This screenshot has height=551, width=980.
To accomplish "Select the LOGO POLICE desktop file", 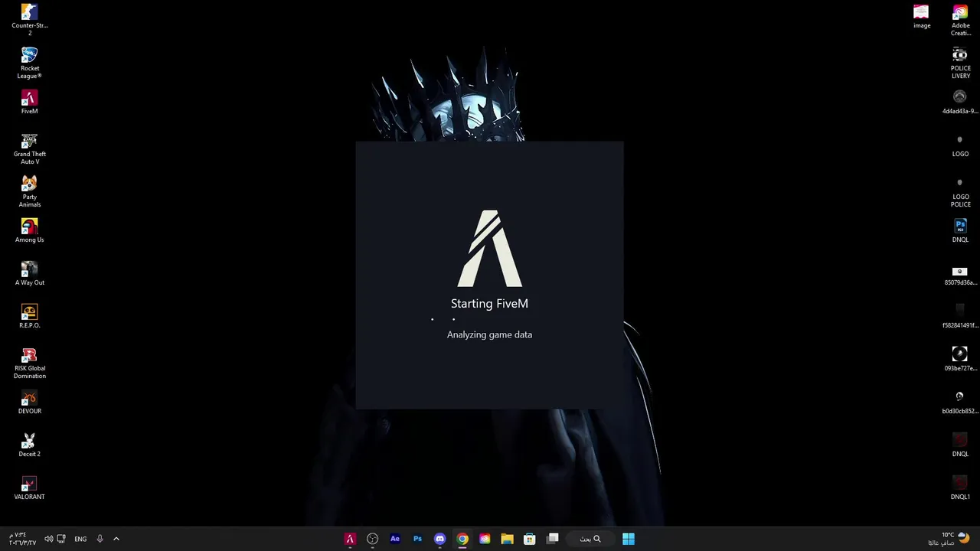I will pyautogui.click(x=960, y=191).
